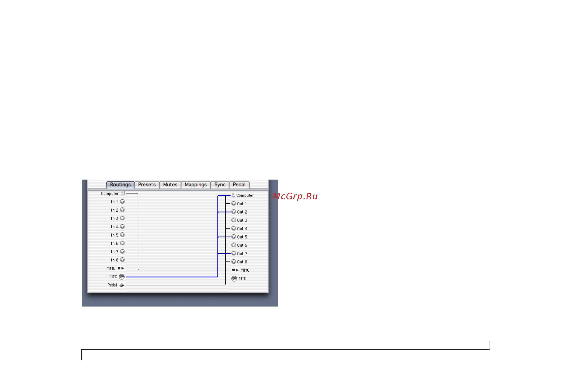
Task: Click the 'Out 5' label
Action: click(242, 237)
